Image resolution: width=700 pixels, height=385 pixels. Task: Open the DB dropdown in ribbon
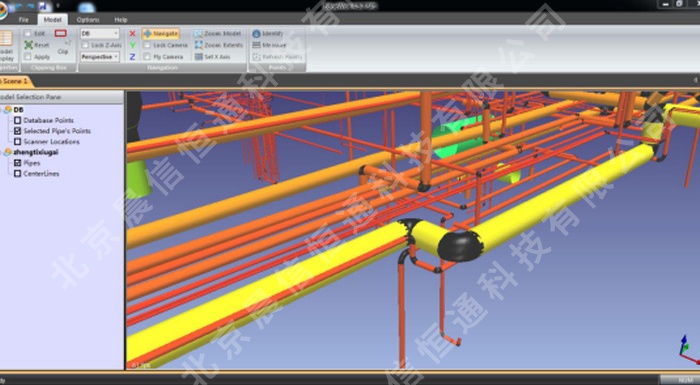(100, 33)
